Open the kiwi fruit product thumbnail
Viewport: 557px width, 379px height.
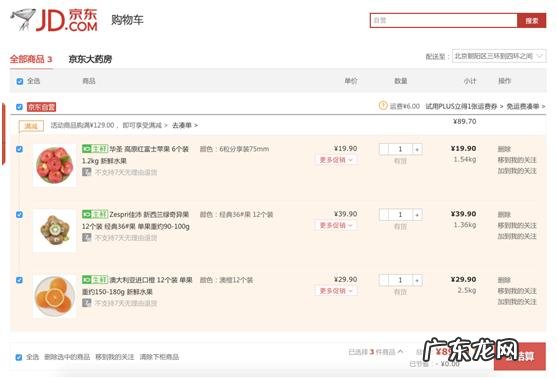[54, 231]
